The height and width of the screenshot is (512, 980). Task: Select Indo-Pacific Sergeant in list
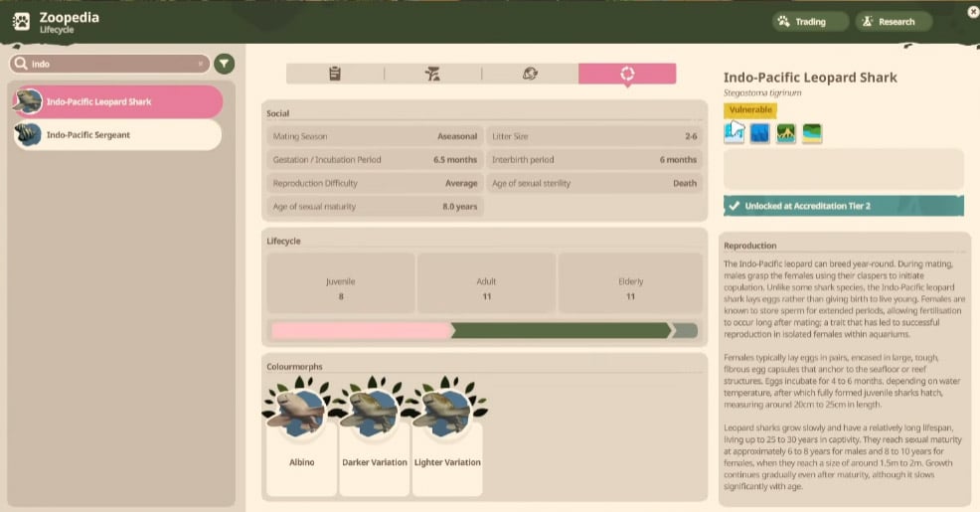[x=117, y=134]
